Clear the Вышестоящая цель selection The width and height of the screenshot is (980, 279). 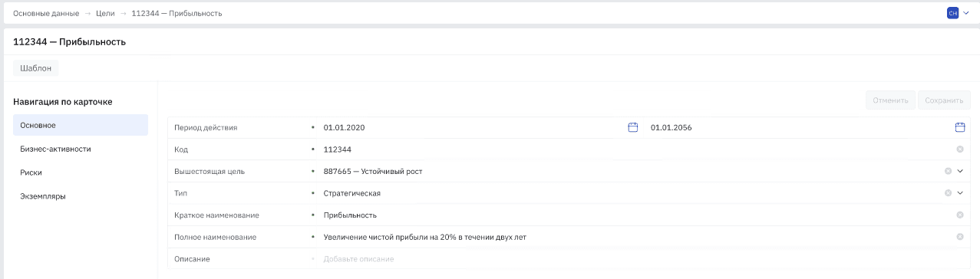coord(948,171)
